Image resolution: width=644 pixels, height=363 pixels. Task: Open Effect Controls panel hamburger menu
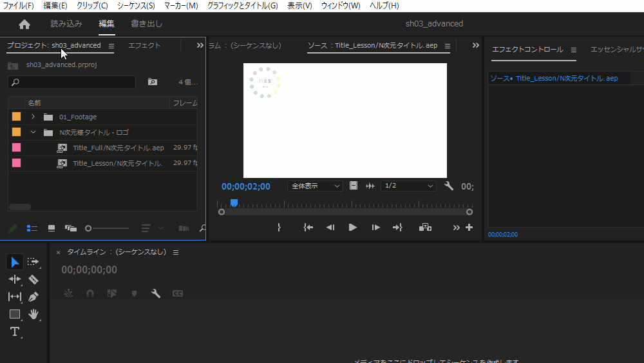574,50
